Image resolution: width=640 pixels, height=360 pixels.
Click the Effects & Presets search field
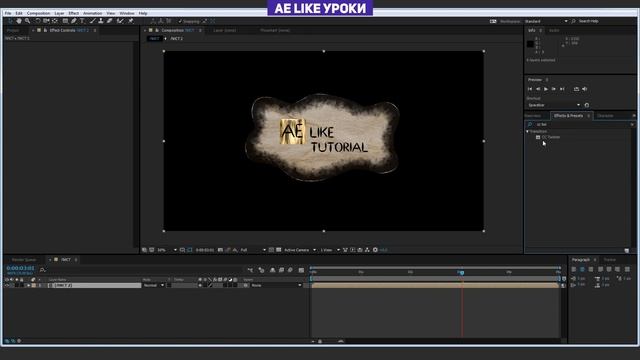point(580,124)
